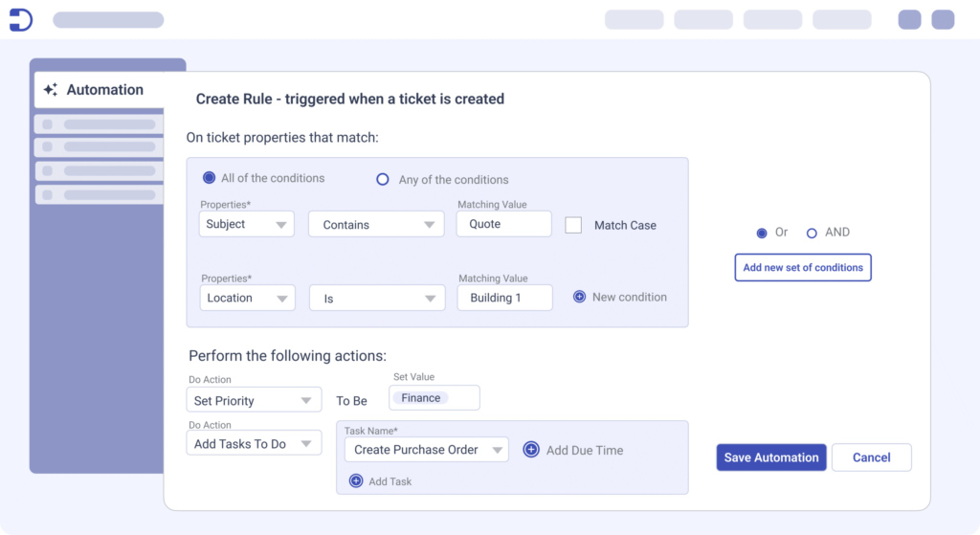Expand the Location properties dropdown
The height and width of the screenshot is (535, 980).
pyautogui.click(x=248, y=299)
